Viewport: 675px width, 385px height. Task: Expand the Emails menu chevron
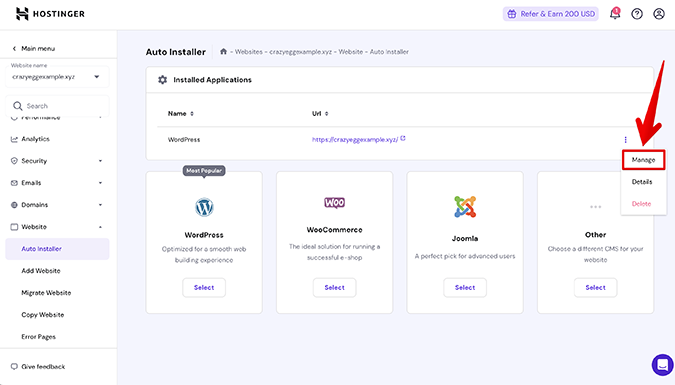click(100, 183)
